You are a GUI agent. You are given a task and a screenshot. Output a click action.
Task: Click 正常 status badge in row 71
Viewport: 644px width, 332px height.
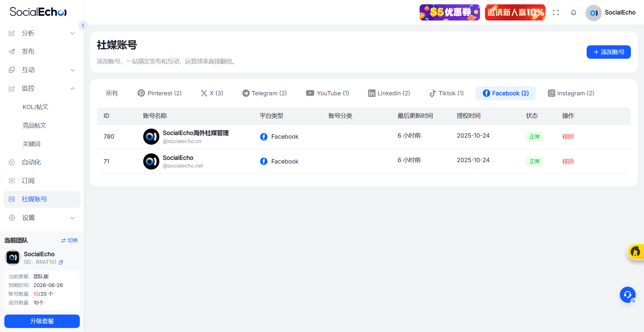pos(535,161)
